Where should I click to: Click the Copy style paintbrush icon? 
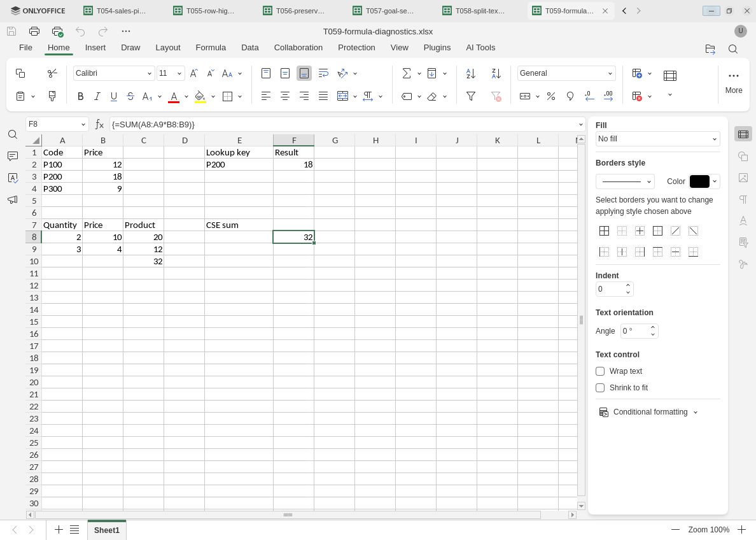click(x=52, y=96)
